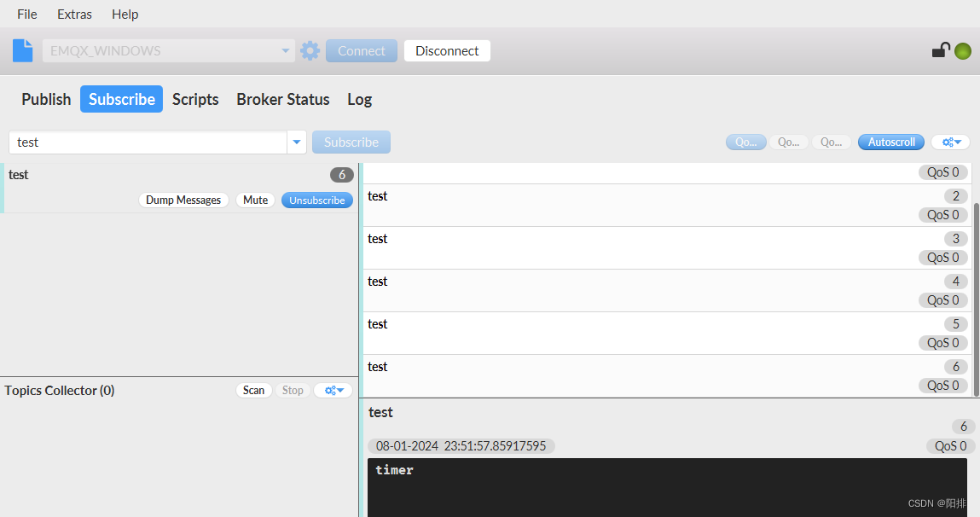Open subscribe settings gears dropdown beside Autoscroll
The height and width of the screenshot is (517, 980).
[951, 142]
